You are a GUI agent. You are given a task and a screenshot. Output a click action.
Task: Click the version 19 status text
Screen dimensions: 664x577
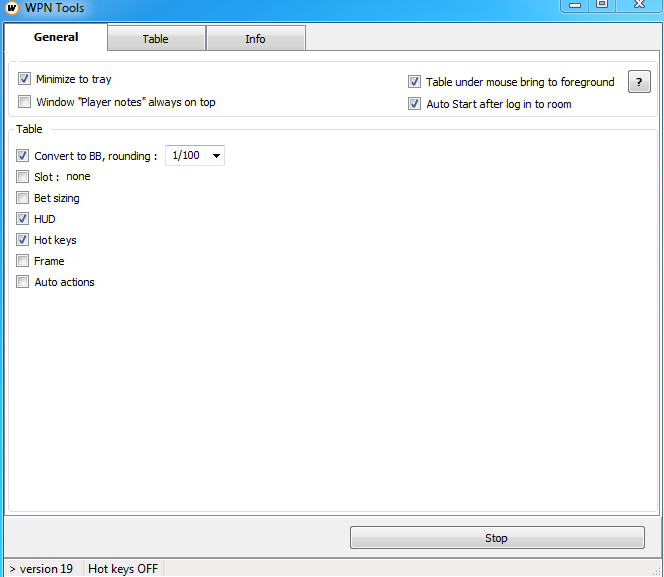[46, 569]
